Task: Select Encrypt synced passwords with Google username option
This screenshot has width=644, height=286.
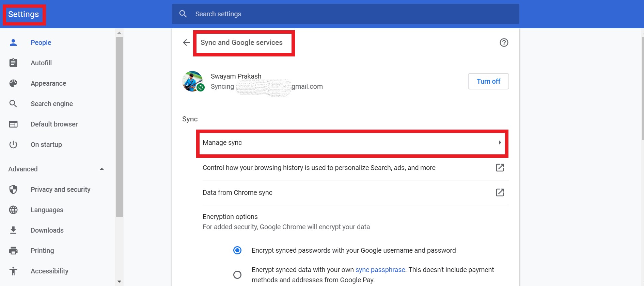Action: click(x=237, y=250)
